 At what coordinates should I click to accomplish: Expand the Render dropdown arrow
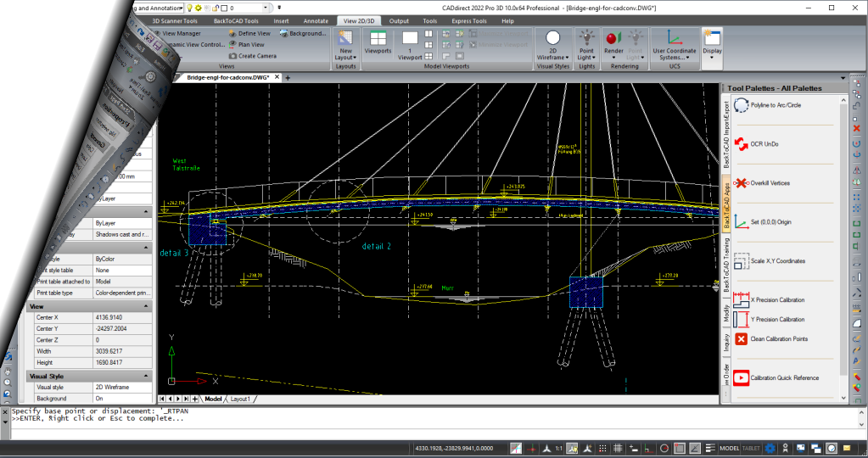point(613,58)
